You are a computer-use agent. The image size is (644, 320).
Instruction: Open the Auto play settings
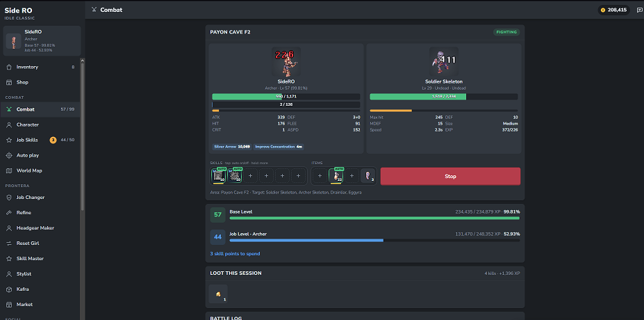point(40,155)
